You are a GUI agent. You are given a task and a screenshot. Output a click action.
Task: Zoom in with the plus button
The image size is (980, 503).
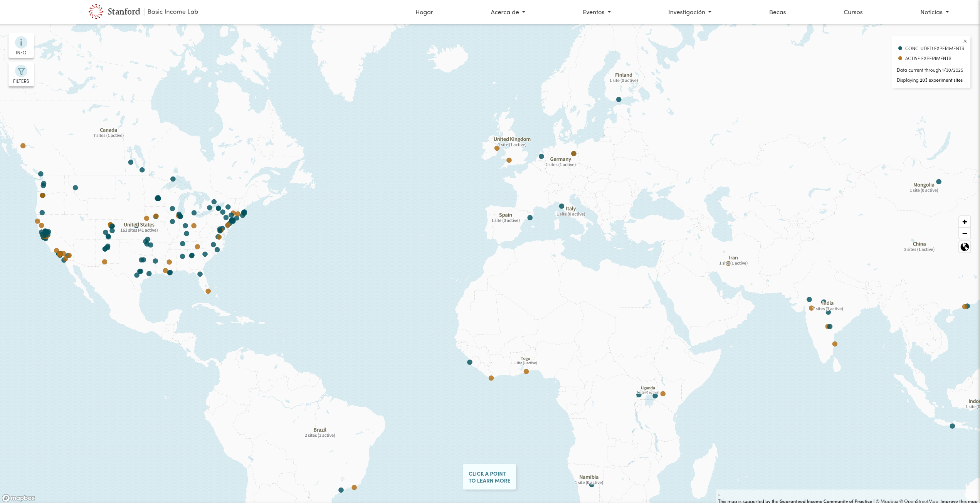965,222
